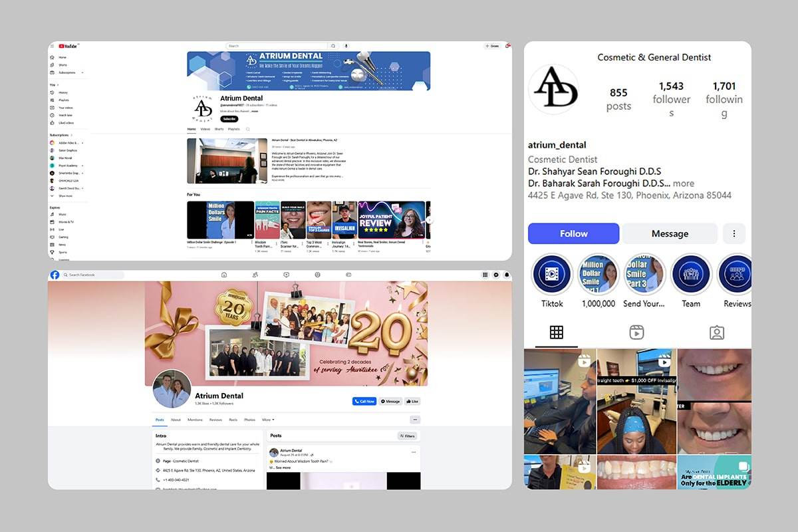Image resolution: width=798 pixels, height=532 pixels.
Task: Open Facebook Messenger icon in top bar
Action: [x=497, y=275]
